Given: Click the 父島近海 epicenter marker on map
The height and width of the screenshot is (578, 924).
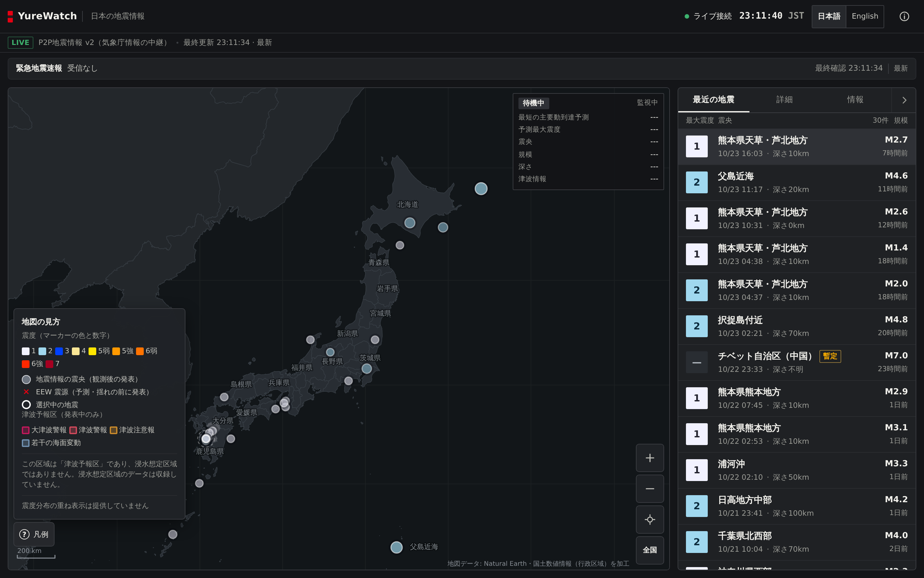Looking at the screenshot, I should (396, 547).
